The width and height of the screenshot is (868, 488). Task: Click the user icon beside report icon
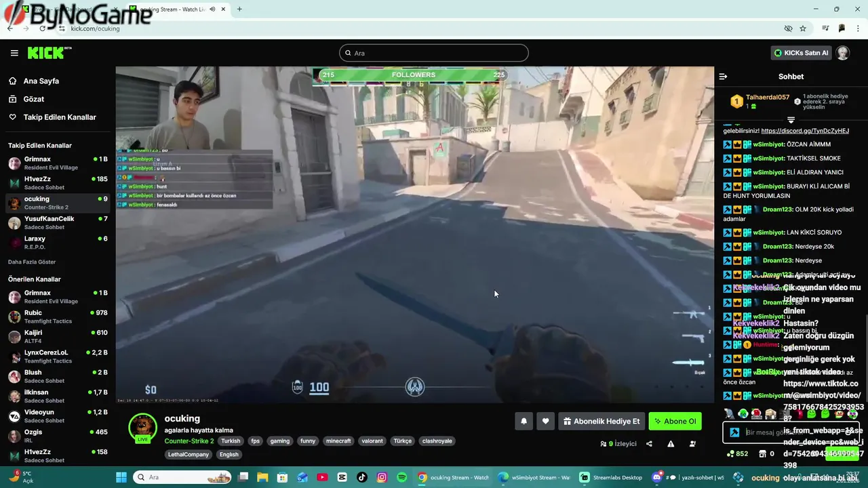[692, 444]
